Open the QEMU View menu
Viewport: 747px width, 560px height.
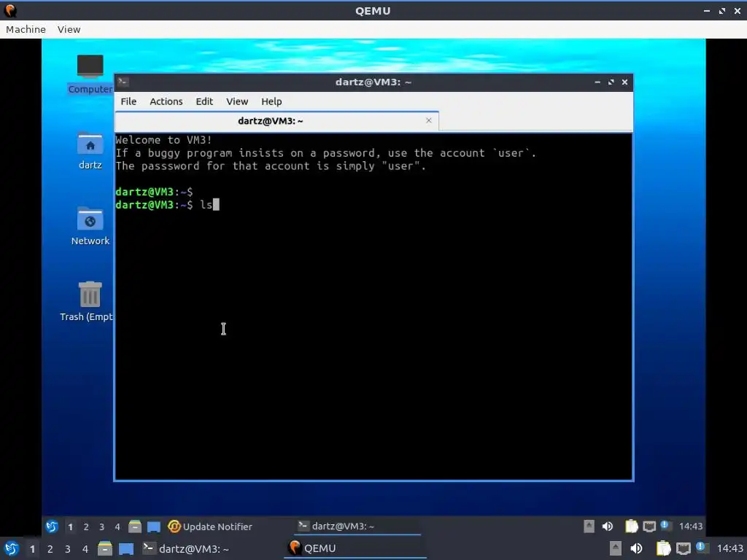(69, 29)
